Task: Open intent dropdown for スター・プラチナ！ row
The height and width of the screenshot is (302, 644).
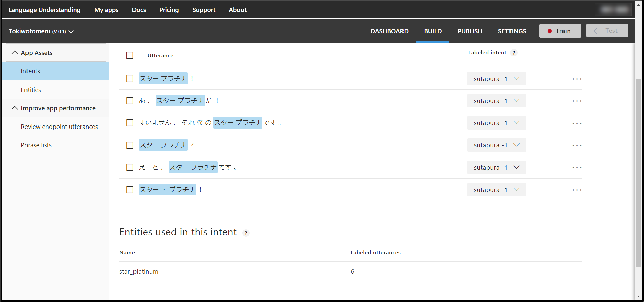Action: point(496,190)
